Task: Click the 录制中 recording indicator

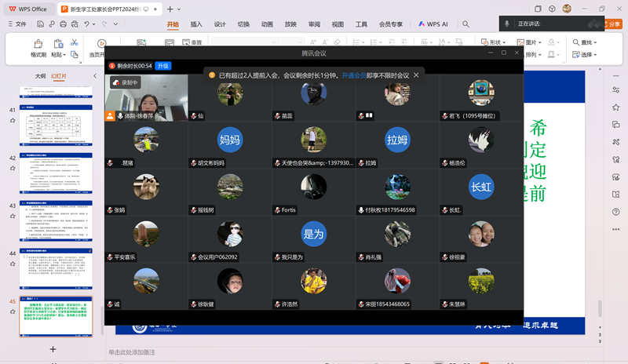Action: click(125, 82)
